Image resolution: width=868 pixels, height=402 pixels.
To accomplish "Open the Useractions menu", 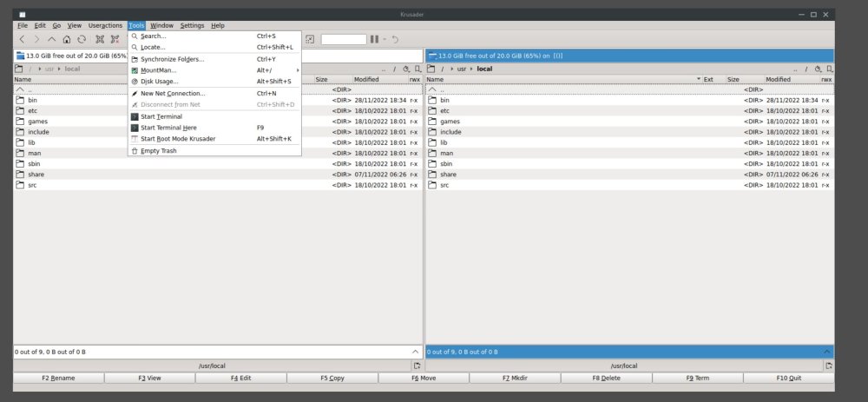I will [x=105, y=25].
